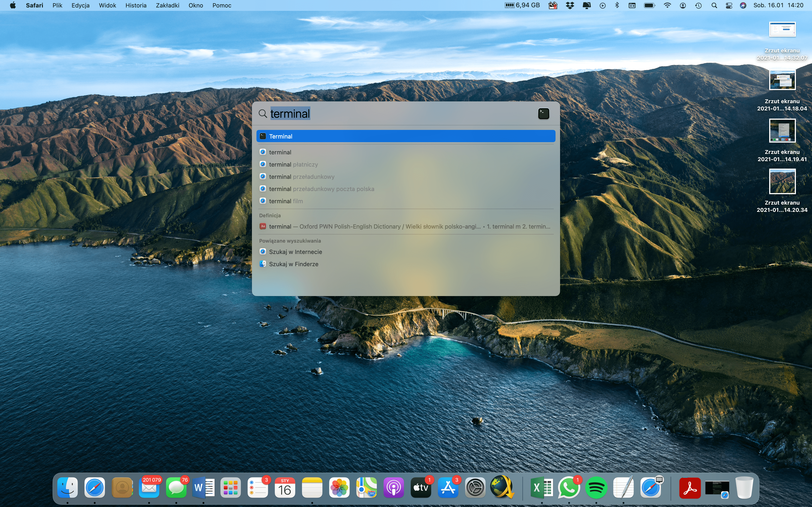Click the Dropbox icon in menu bar
Screen dimensions: 812x507
(x=570, y=5)
